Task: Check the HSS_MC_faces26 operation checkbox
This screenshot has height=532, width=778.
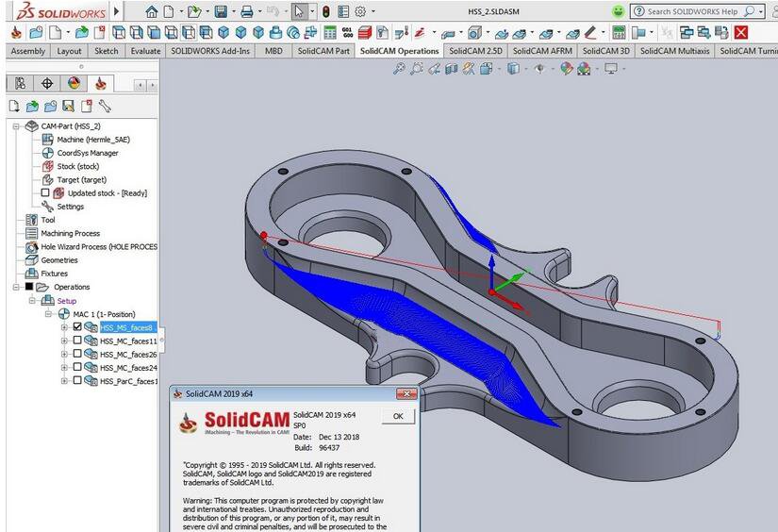Action: [77, 354]
